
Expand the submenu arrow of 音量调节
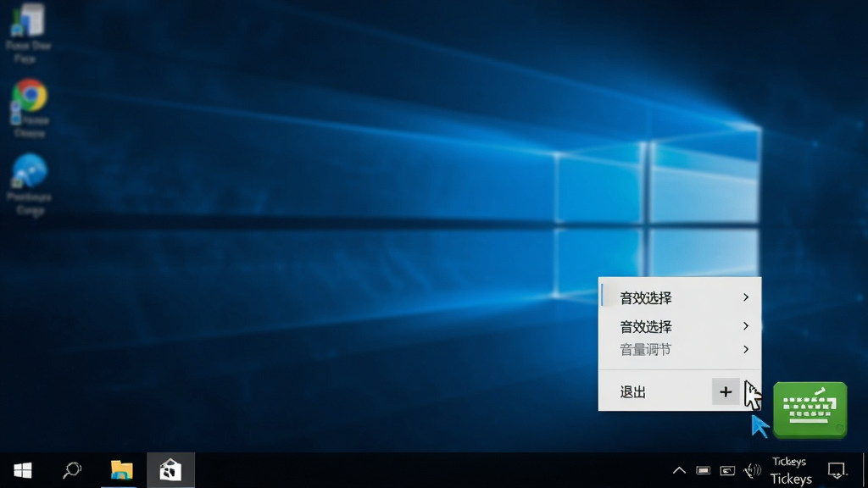[x=746, y=350]
